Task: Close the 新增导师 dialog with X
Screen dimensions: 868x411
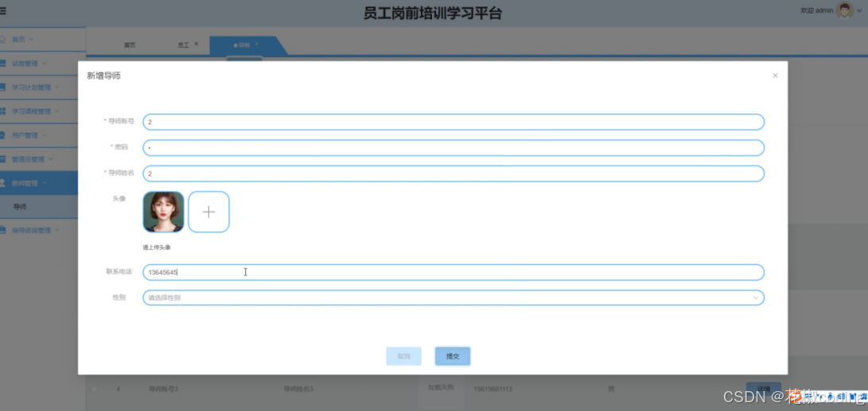Action: pos(775,76)
